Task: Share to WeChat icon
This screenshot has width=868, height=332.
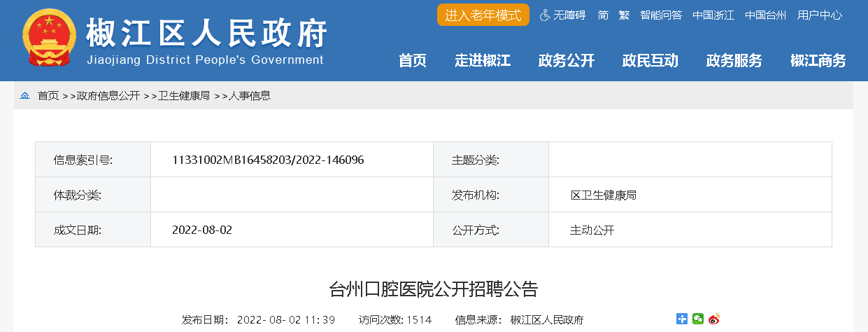Action: click(698, 319)
